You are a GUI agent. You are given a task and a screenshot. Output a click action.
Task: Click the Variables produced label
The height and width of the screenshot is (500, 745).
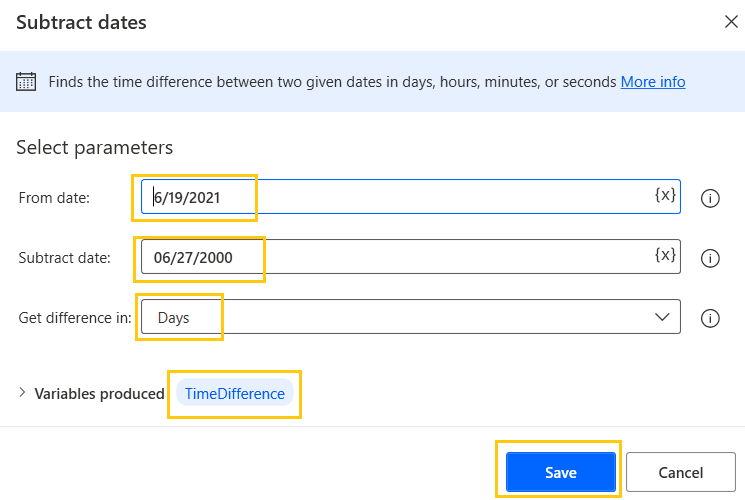[99, 394]
